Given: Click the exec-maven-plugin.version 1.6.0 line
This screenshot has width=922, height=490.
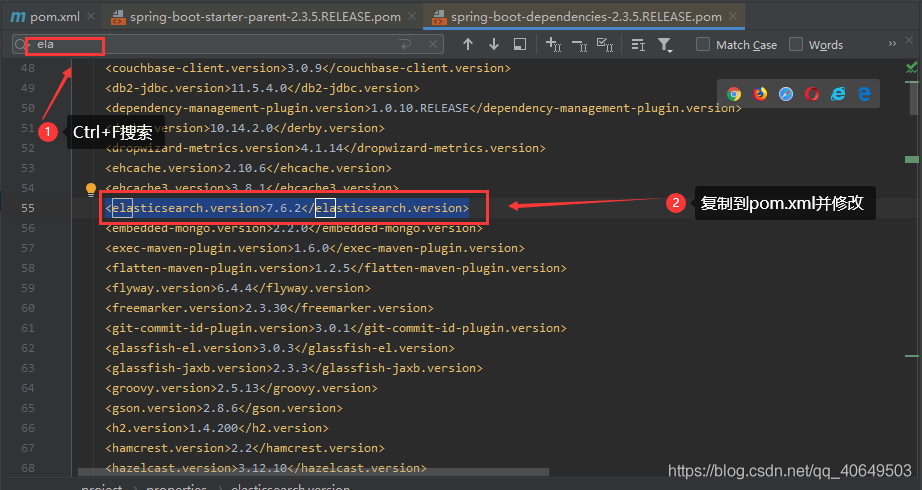Looking at the screenshot, I should point(315,248).
